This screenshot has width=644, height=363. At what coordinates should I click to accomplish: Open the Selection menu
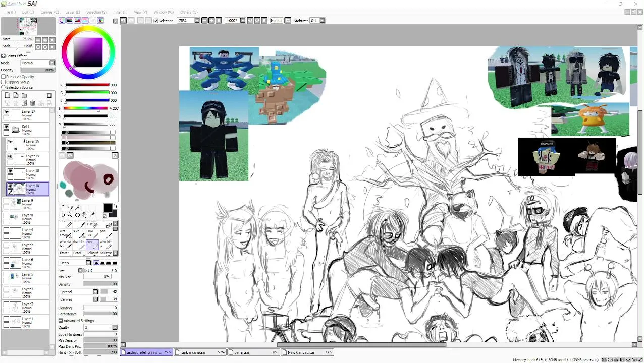click(96, 12)
